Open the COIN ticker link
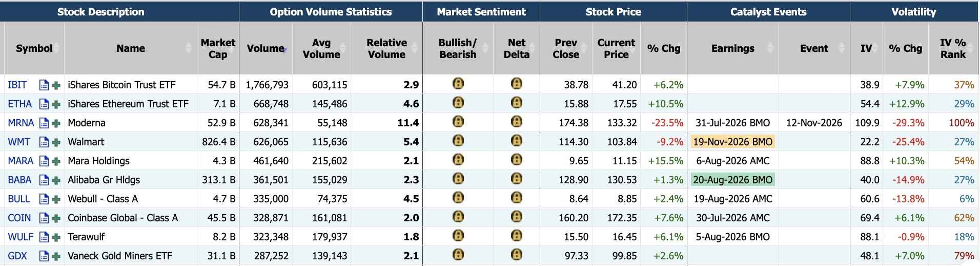This screenshot has height=266, width=980. (19, 218)
